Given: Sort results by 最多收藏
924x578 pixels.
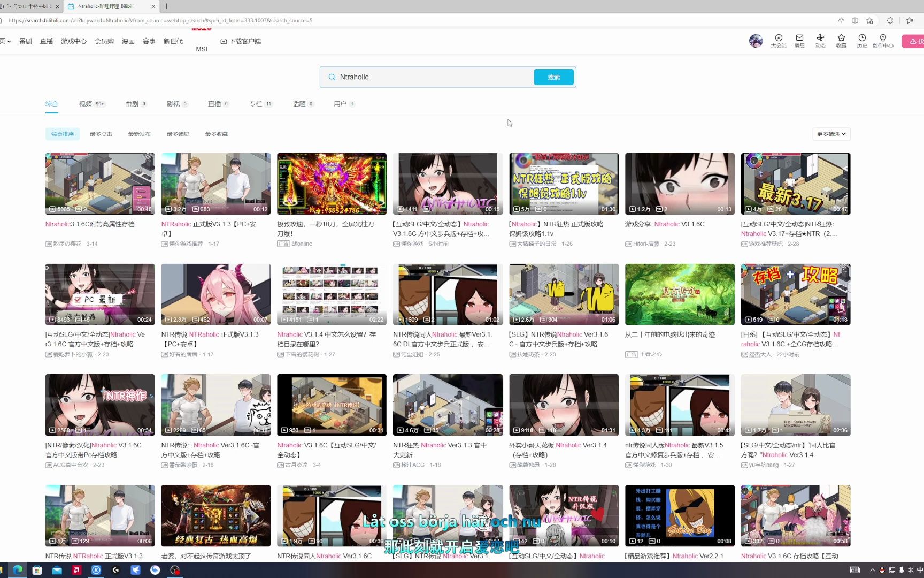Looking at the screenshot, I should 217,134.
